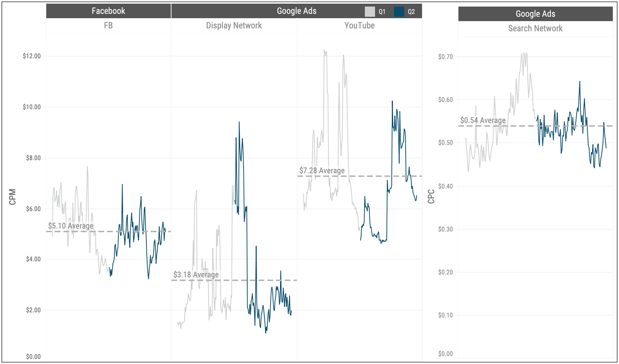Screen dimensions: 619x364
Task: Click the CPM axis title
Action: tap(12, 197)
